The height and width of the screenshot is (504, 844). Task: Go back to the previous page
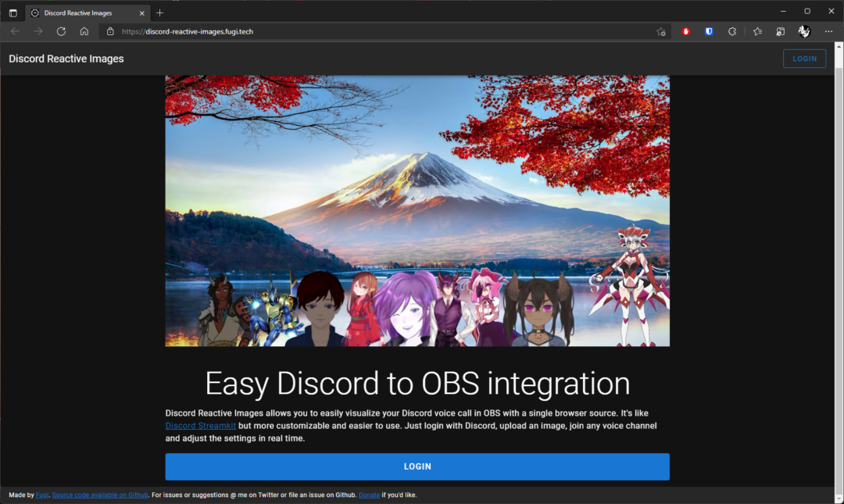coord(15,32)
